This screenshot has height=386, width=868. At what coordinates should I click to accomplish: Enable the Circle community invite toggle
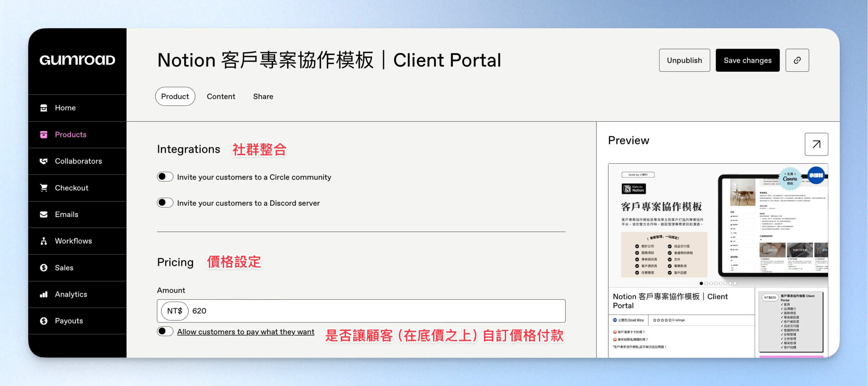click(x=165, y=177)
